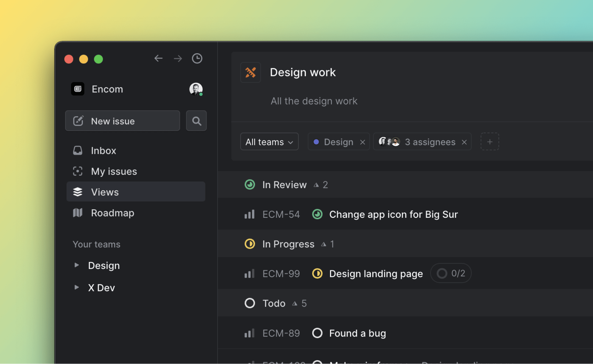Click the search magnifier button
Viewport: 593px width, 364px height.
point(196,121)
